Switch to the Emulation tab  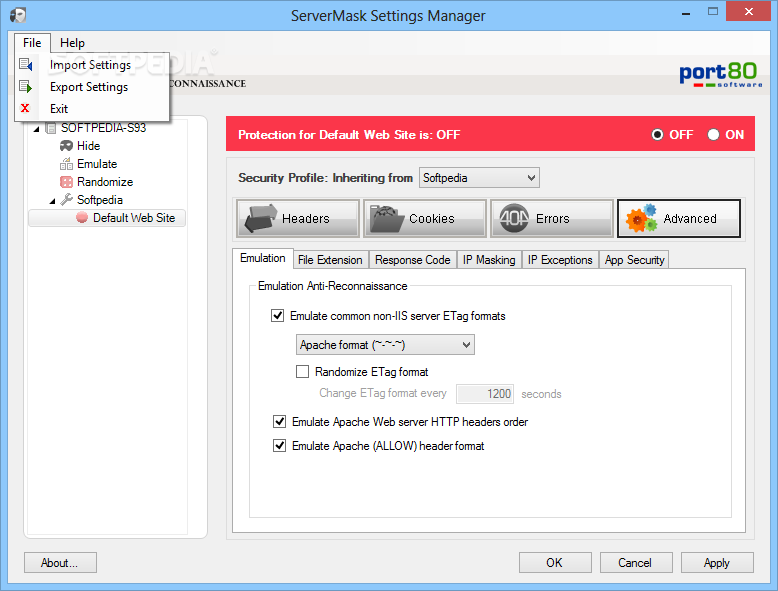pos(262,259)
